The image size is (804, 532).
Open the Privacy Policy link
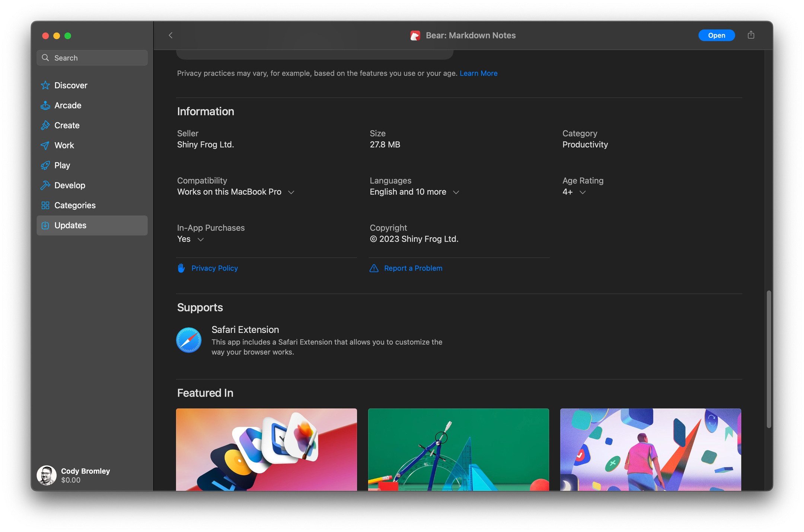(x=214, y=268)
